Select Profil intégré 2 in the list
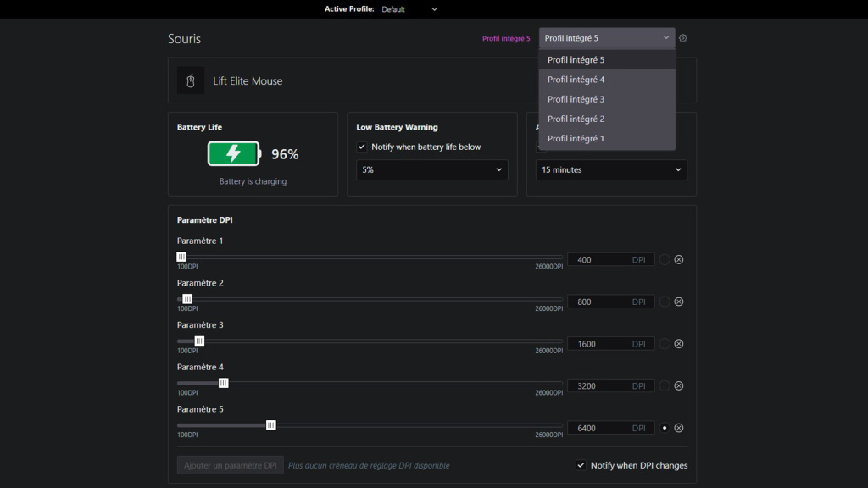The width and height of the screenshot is (868, 488). coord(607,119)
